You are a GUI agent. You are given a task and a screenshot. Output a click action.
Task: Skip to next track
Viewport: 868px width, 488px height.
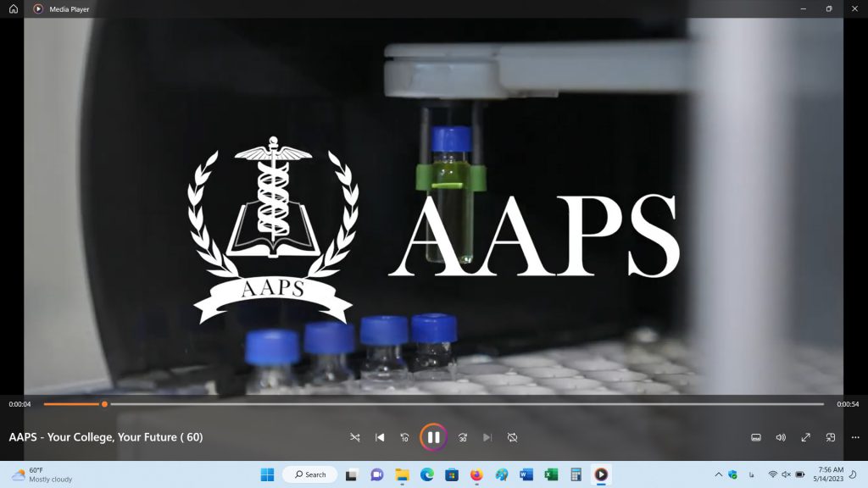(487, 437)
